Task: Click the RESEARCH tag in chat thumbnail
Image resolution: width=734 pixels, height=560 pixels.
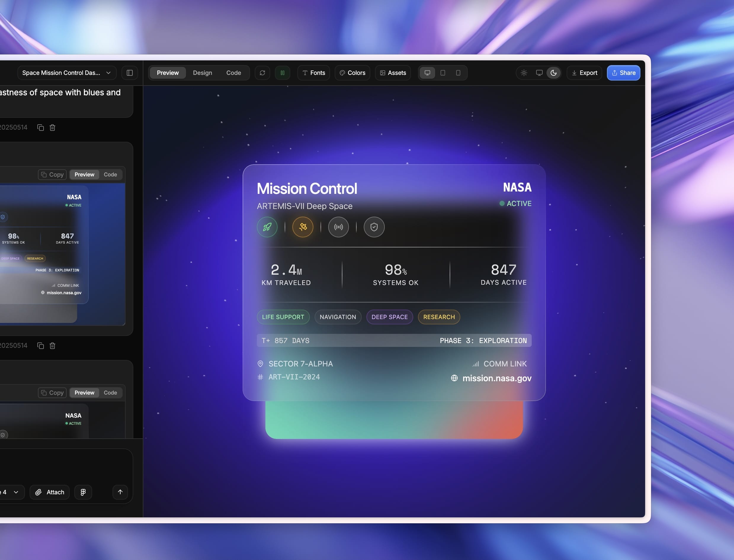Action: coord(35,258)
